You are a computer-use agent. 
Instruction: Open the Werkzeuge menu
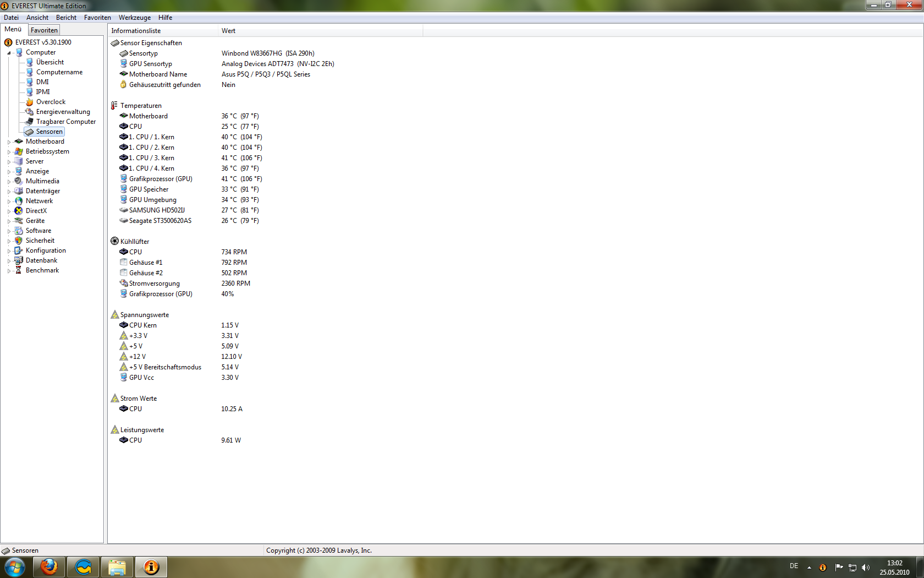[x=135, y=18]
